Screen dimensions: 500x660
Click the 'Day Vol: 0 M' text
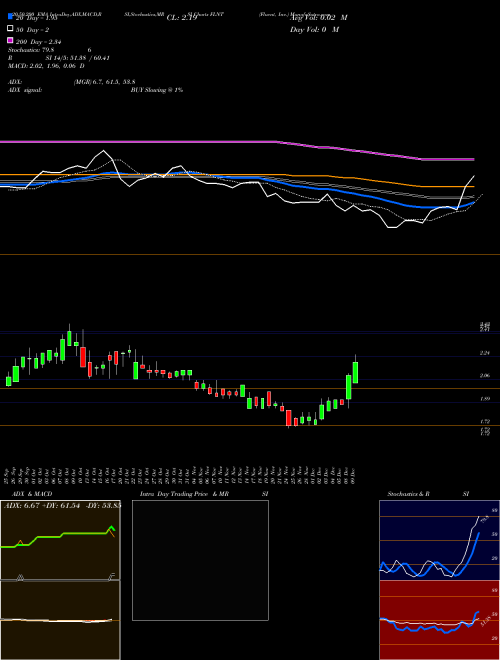314,30
